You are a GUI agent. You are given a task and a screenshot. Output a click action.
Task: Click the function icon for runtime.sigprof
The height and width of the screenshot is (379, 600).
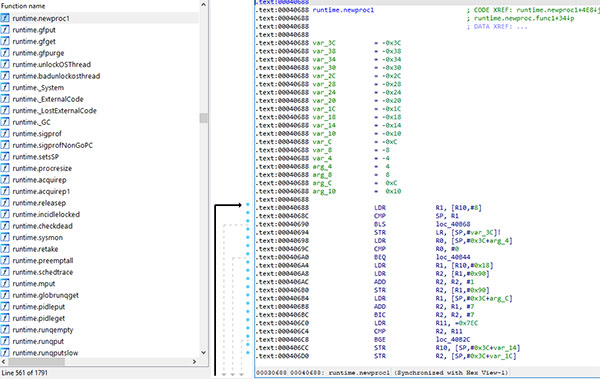[5, 134]
